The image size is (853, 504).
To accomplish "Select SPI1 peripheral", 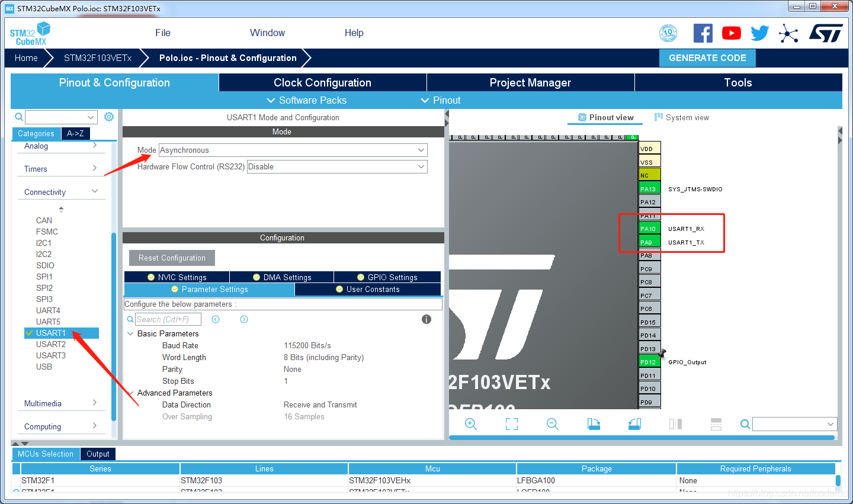I will tap(44, 277).
